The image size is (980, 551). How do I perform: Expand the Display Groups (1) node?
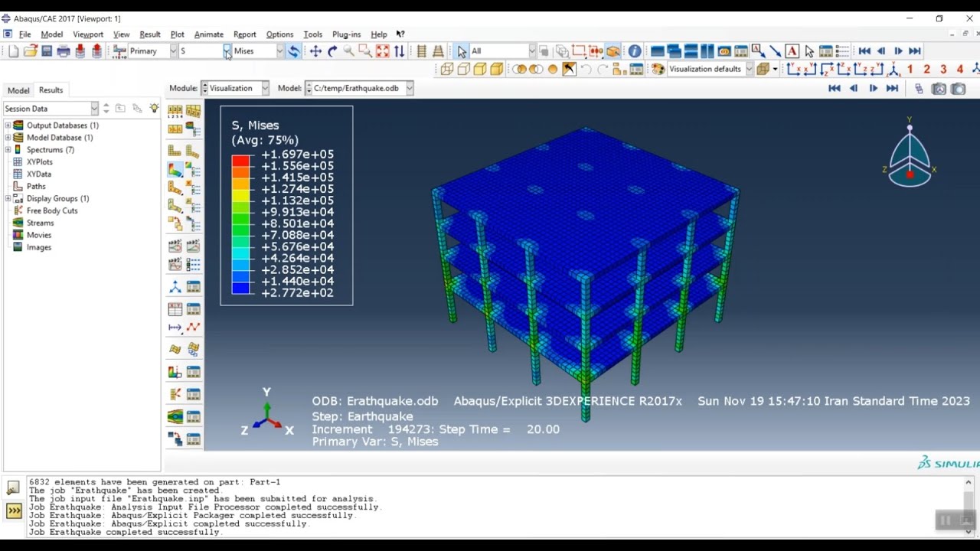(x=8, y=199)
